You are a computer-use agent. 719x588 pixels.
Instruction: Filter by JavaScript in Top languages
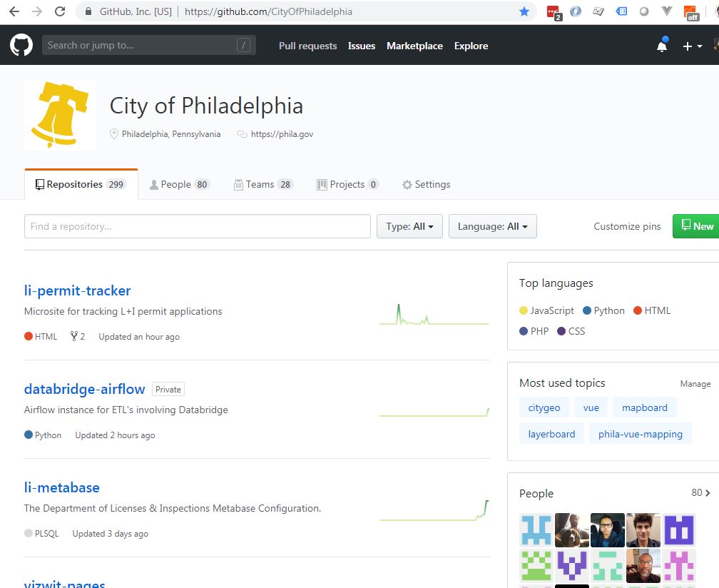pyautogui.click(x=546, y=310)
